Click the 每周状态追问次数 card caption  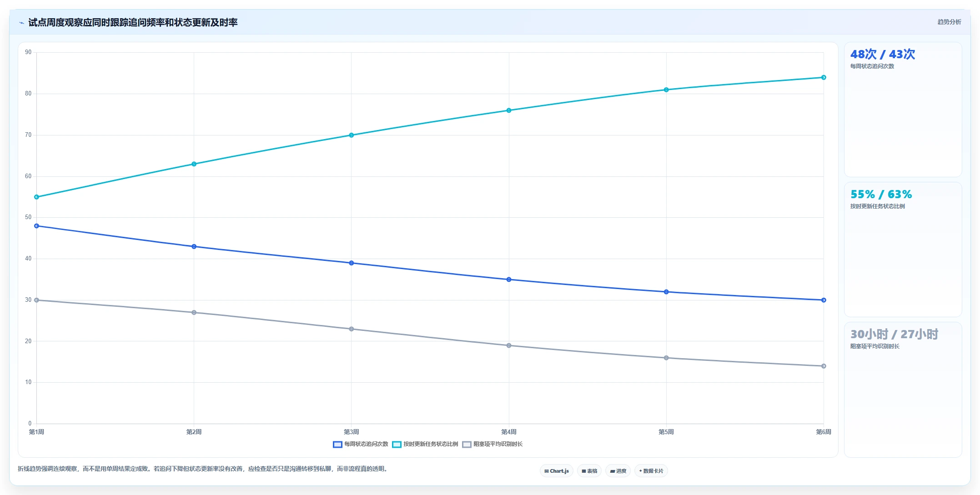(x=872, y=66)
